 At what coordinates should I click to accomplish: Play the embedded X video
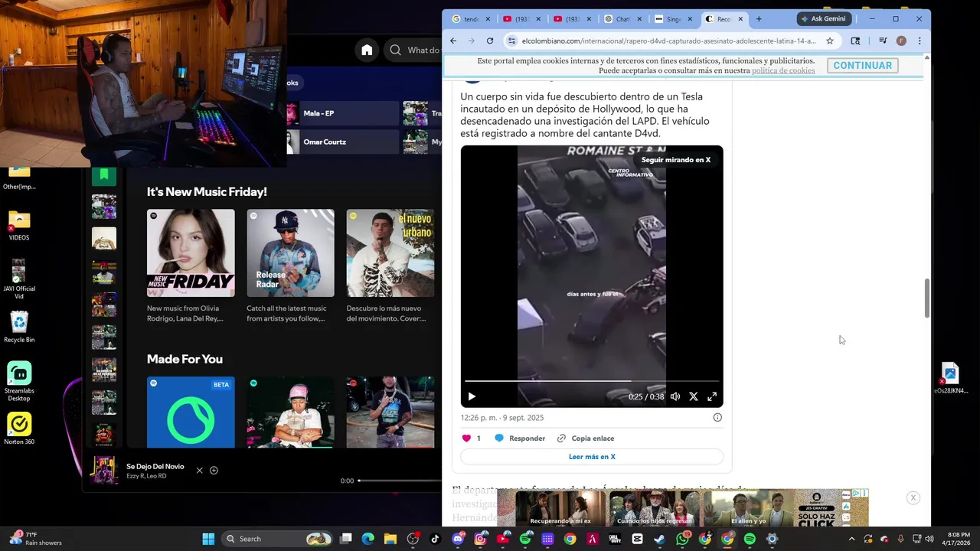472,396
